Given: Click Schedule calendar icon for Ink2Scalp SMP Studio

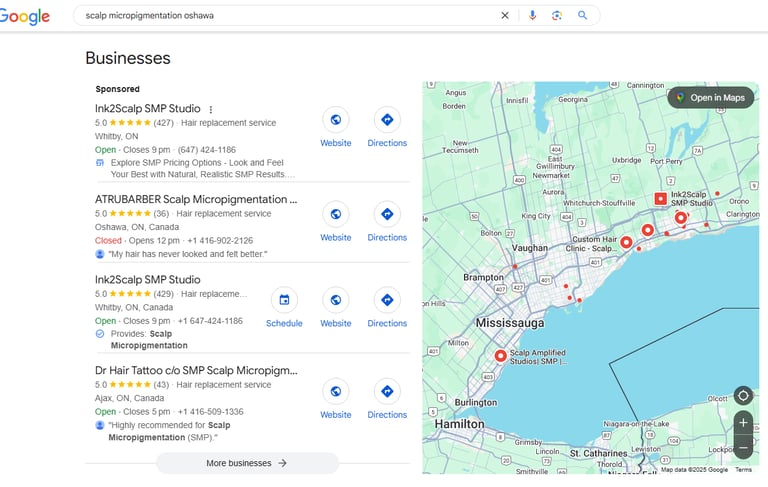Looking at the screenshot, I should point(284,300).
